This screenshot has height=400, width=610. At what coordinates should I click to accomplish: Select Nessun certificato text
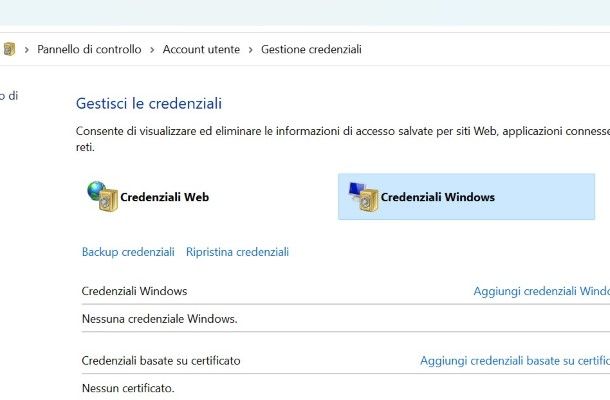point(128,388)
